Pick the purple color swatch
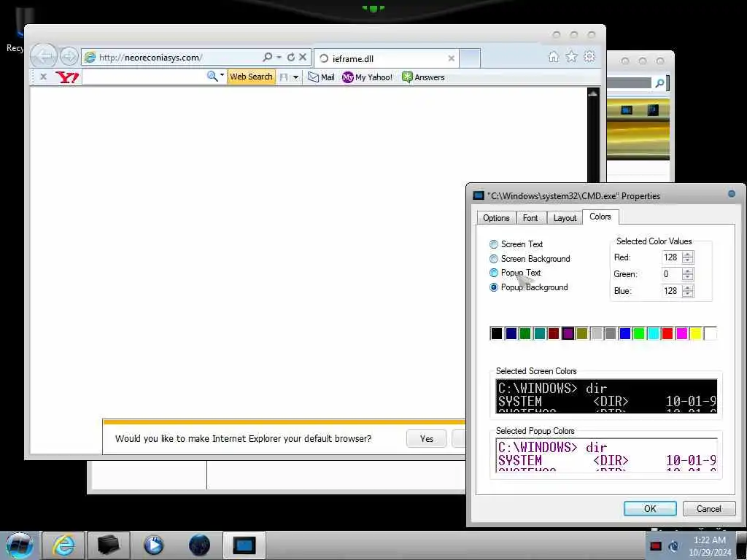The height and width of the screenshot is (560, 747). (x=568, y=334)
